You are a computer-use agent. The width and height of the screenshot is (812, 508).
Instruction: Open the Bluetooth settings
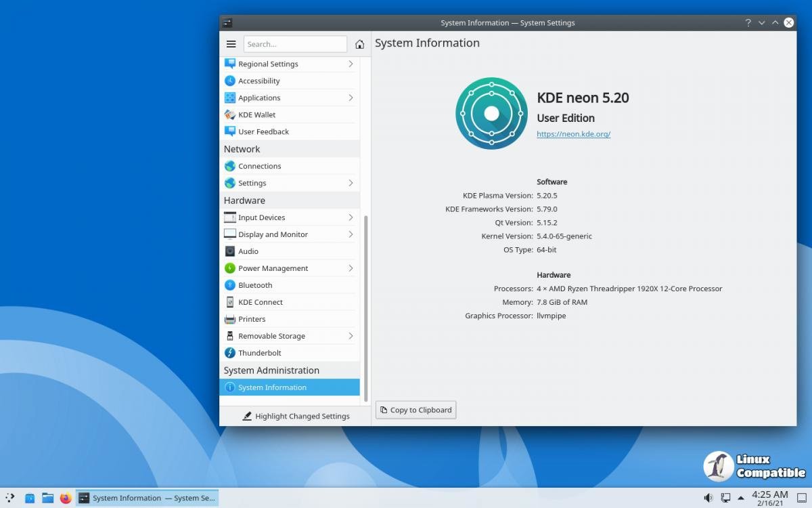255,285
